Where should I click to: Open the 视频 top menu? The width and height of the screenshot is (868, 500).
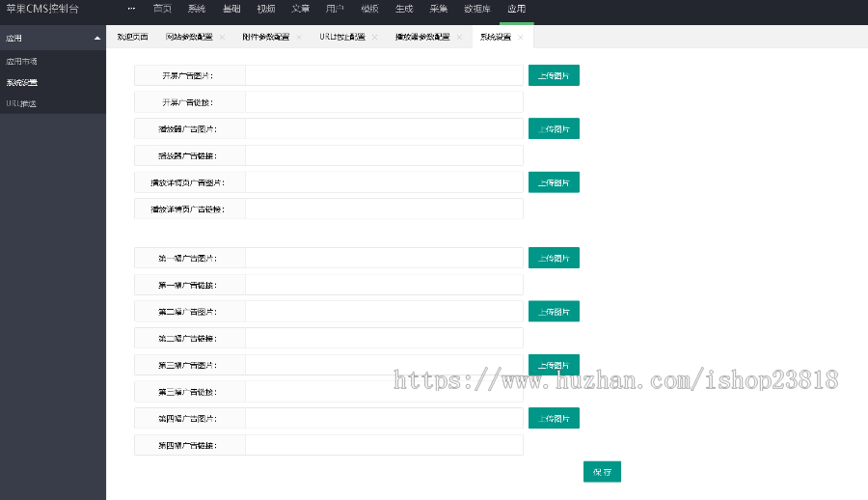point(266,9)
